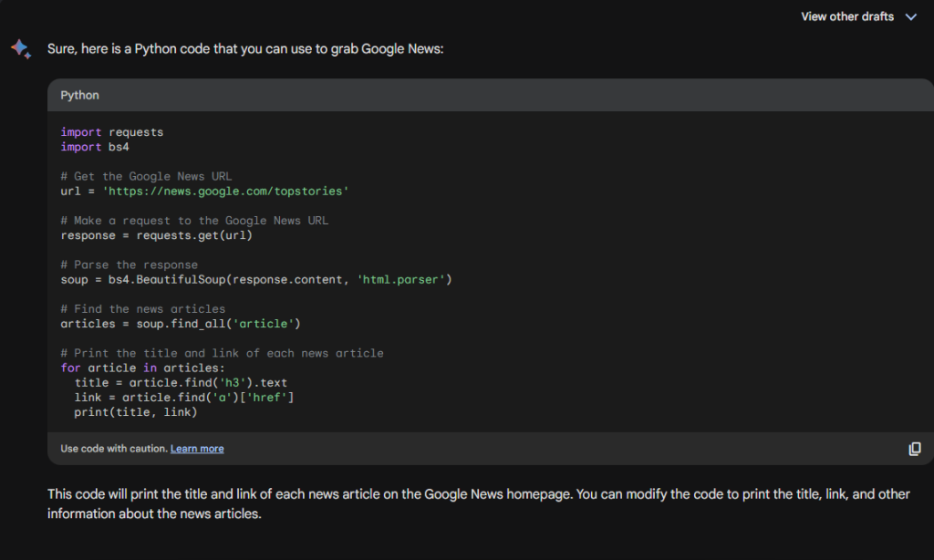Click the Python language header label
This screenshot has height=560, width=934.
[x=80, y=96]
